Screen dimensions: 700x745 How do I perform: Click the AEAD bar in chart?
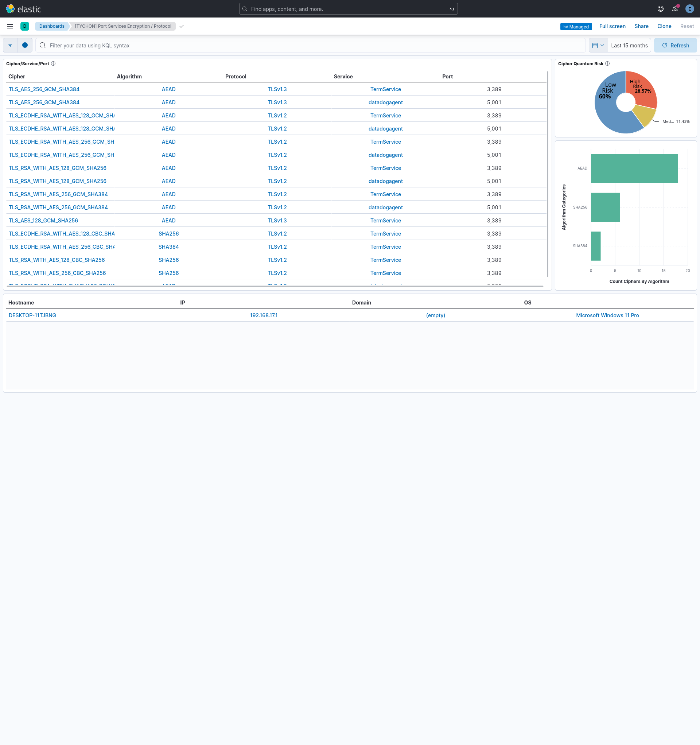pyautogui.click(x=634, y=168)
